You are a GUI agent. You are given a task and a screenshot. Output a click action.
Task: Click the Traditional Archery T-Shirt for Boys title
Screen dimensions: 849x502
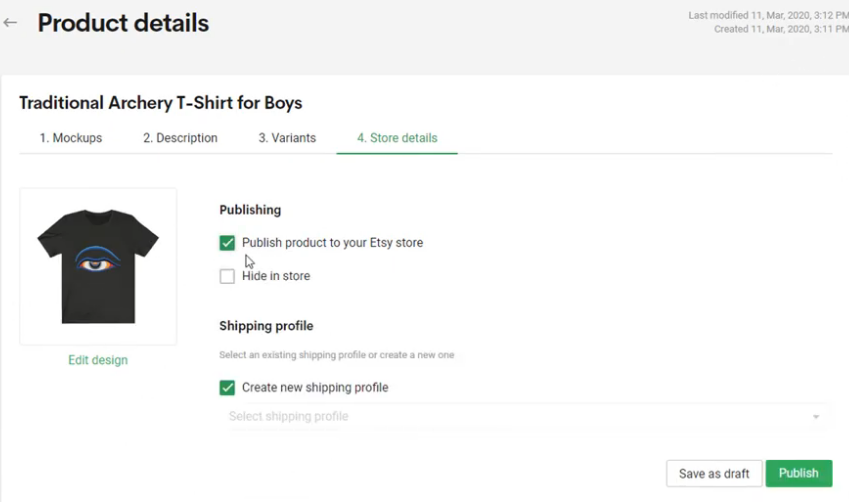click(x=160, y=103)
